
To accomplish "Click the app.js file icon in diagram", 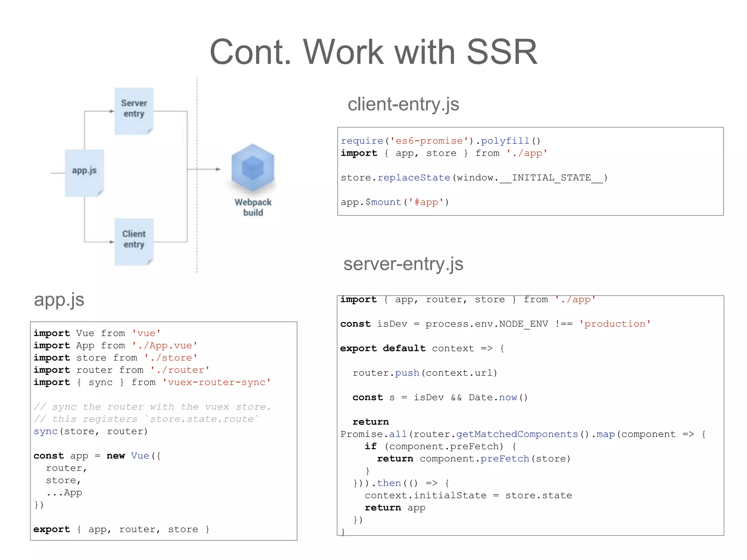I will (84, 173).
